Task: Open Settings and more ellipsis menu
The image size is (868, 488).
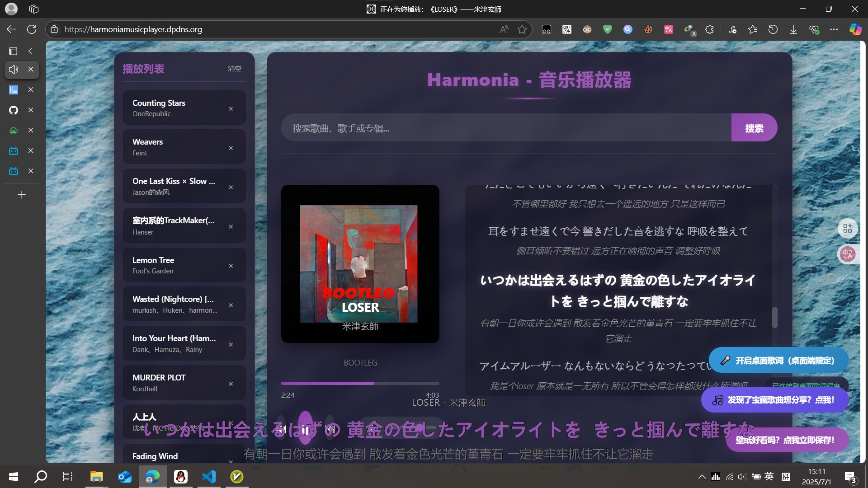Action: click(834, 29)
